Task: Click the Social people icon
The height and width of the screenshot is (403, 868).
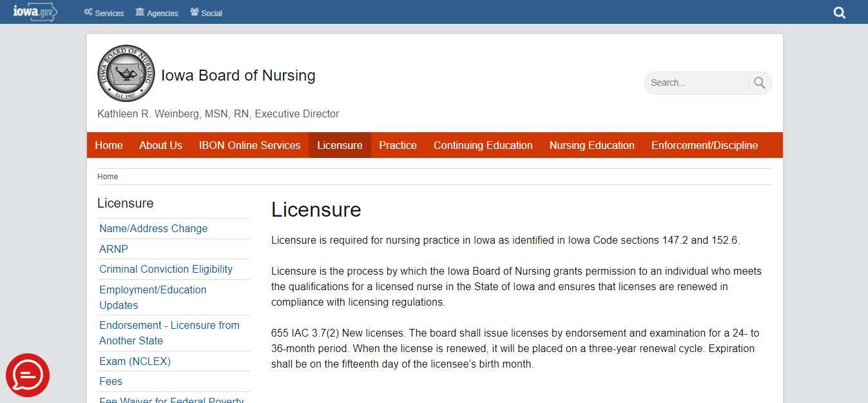Action: (195, 12)
